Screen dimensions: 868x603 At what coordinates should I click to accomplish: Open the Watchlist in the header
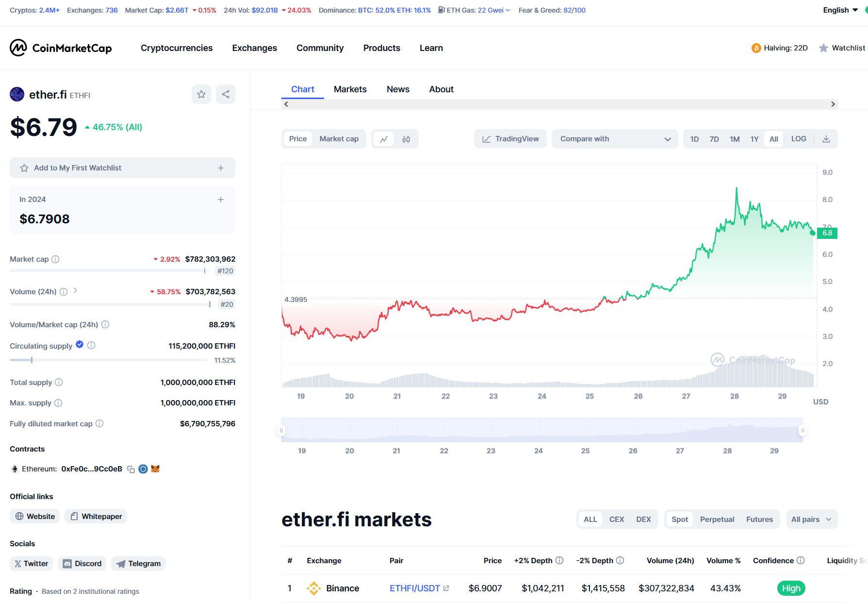pos(842,48)
